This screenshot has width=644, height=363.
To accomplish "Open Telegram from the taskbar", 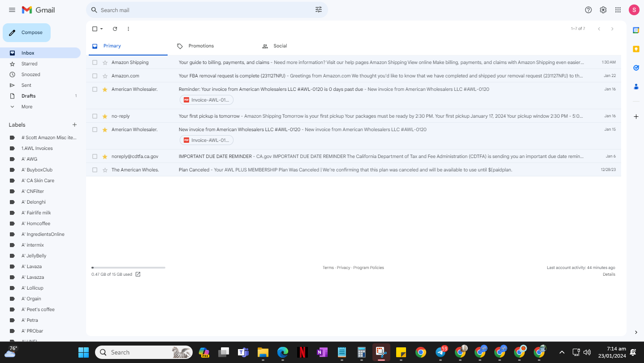I will tap(441, 352).
